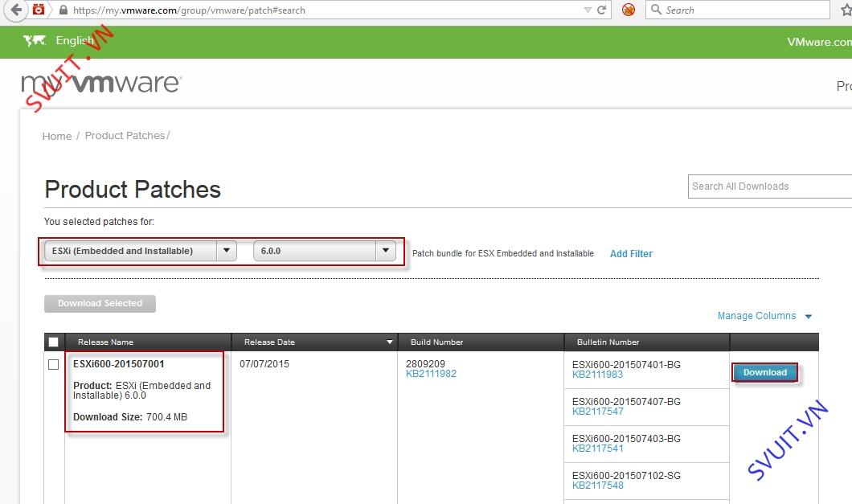Sort by Release Name column header
Viewport: 852px width, 504px height.
(105, 342)
